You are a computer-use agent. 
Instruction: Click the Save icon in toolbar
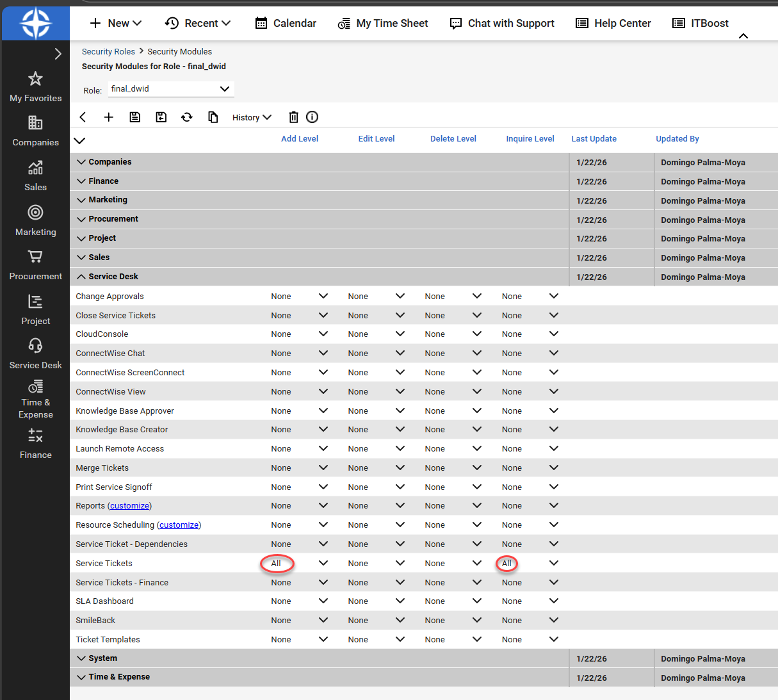pyautogui.click(x=135, y=117)
